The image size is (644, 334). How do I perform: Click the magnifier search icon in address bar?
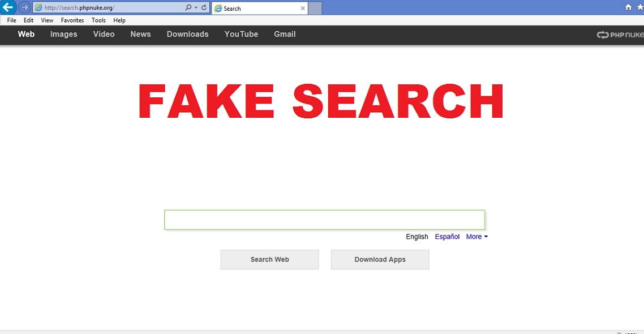[x=188, y=8]
